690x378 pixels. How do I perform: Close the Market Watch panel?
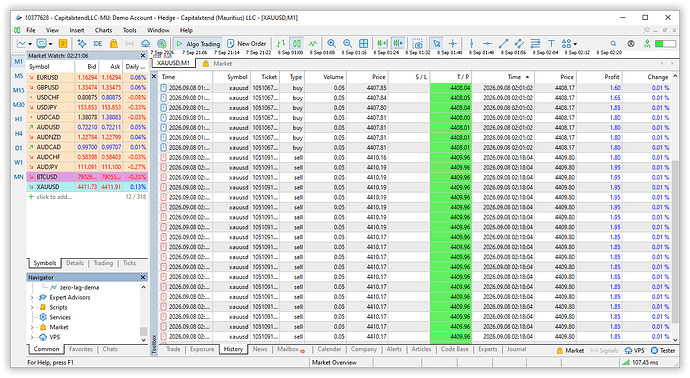point(143,55)
